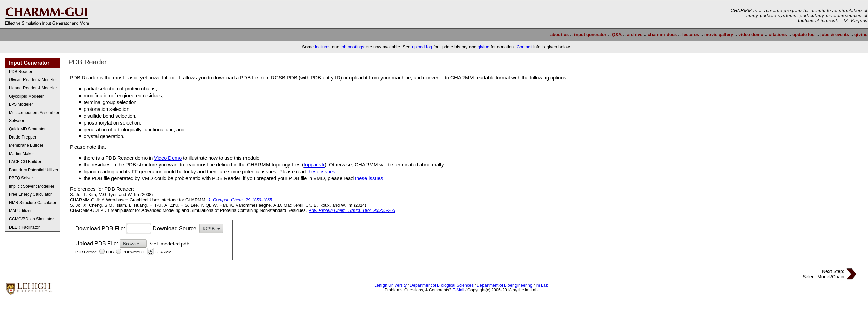Click 'these issues' link about VMD
Viewport: 868px width, 334px height.
[x=369, y=178]
